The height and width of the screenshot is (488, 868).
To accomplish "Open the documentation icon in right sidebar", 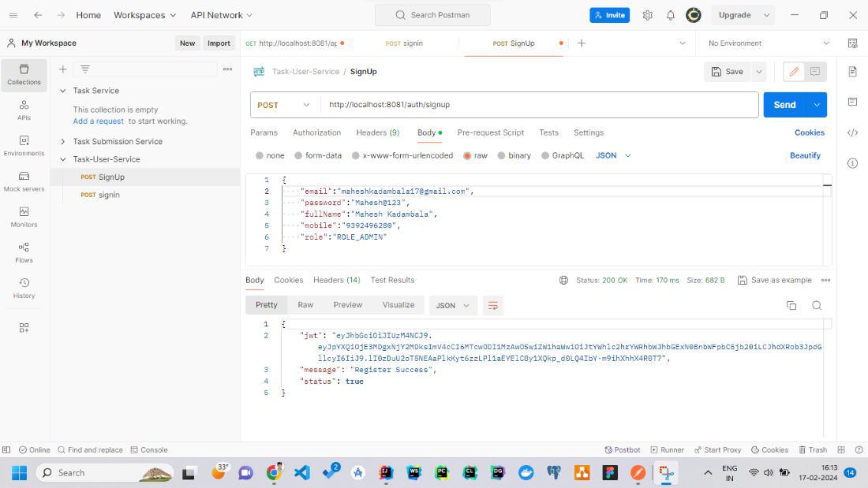I will pos(852,72).
